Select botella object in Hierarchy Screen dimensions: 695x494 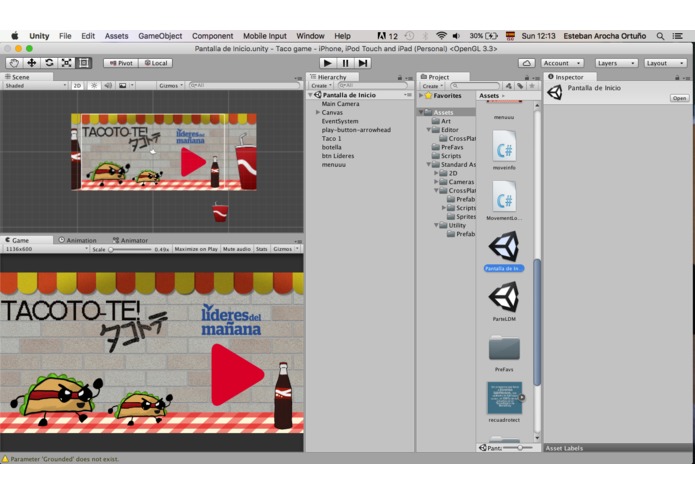click(x=332, y=147)
